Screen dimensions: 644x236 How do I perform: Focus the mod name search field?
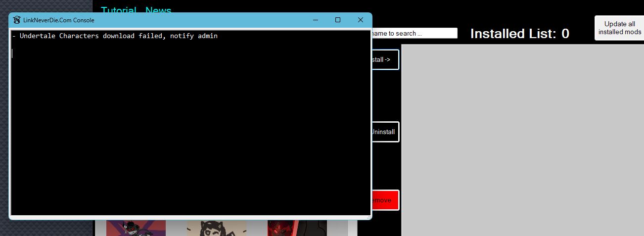coord(414,33)
